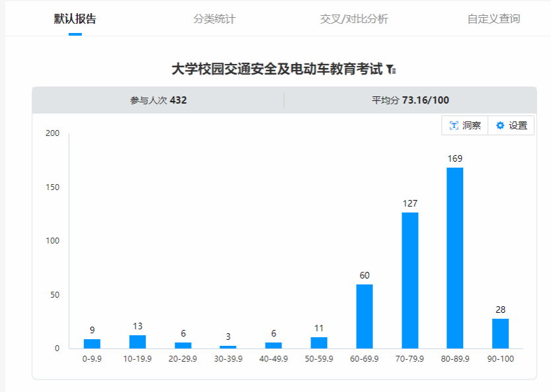Go to the 交叉/对比分析 tab

point(354,18)
